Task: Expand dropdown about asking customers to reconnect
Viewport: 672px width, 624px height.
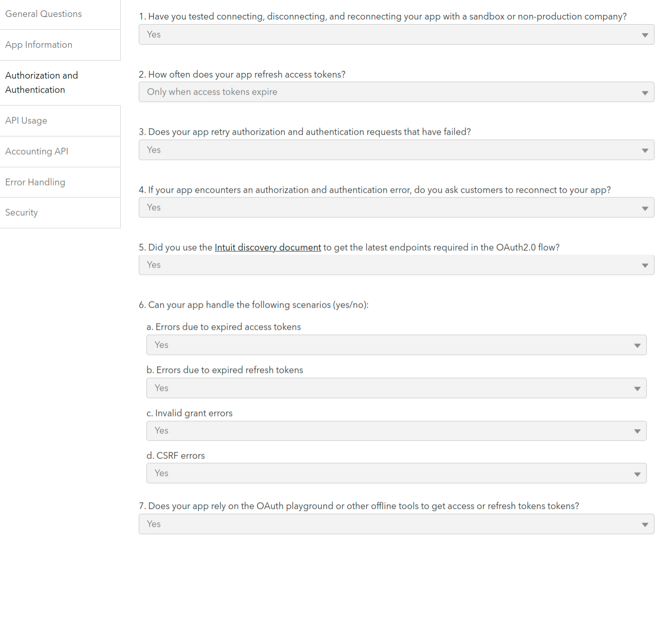Action: tap(396, 207)
